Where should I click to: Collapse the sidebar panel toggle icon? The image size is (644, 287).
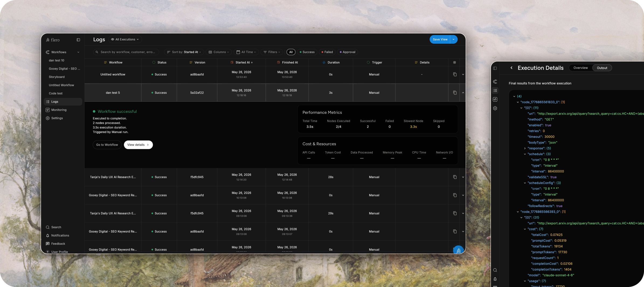[78, 40]
